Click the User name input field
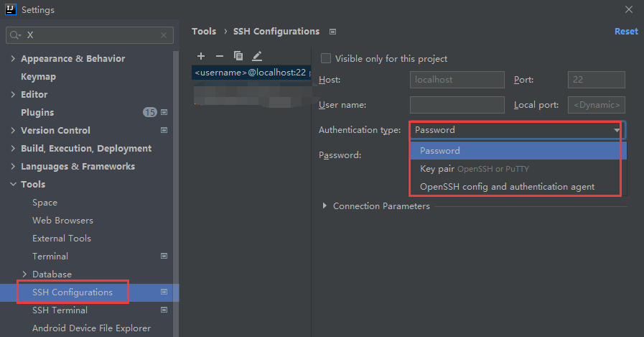The width and height of the screenshot is (644, 337). point(457,105)
